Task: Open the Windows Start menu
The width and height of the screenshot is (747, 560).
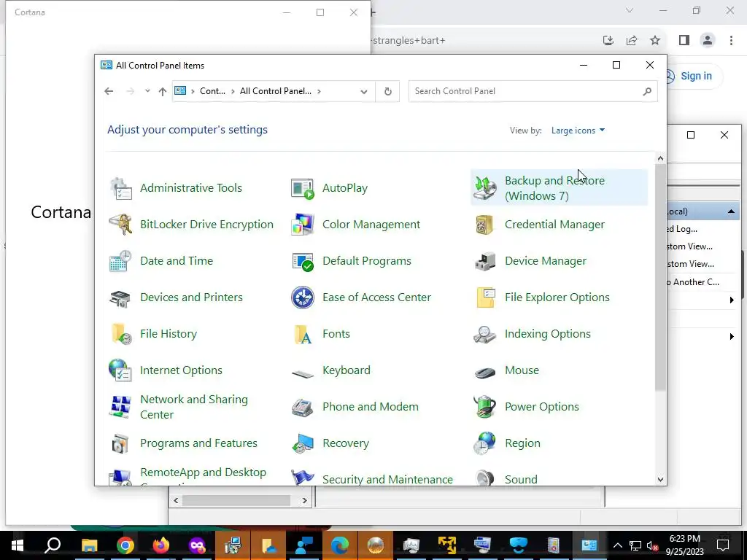Action: tap(18, 545)
